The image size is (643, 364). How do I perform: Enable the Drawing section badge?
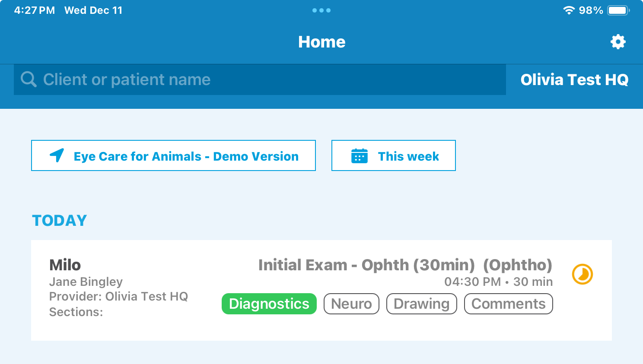[x=421, y=304]
